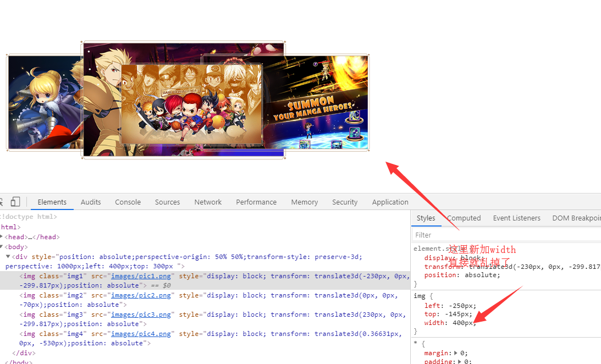Viewport: 601px width, 364px height.
Task: Click the golden armored character image
Action: [x=102, y=100]
